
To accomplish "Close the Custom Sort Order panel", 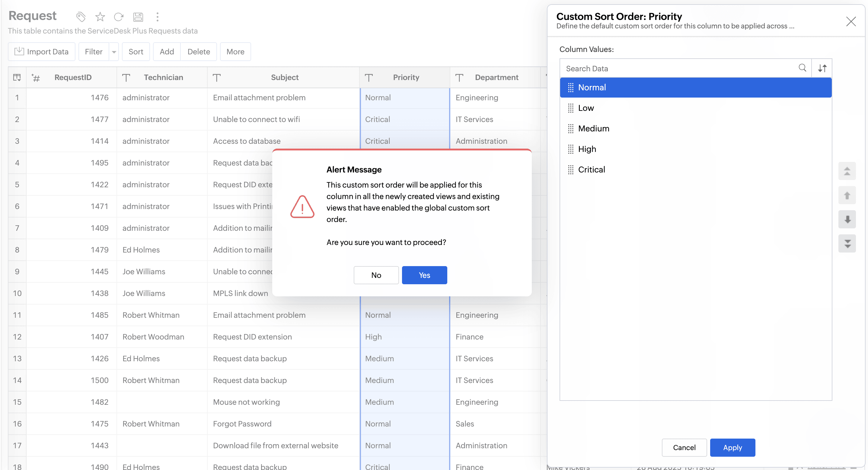I will [x=851, y=21].
